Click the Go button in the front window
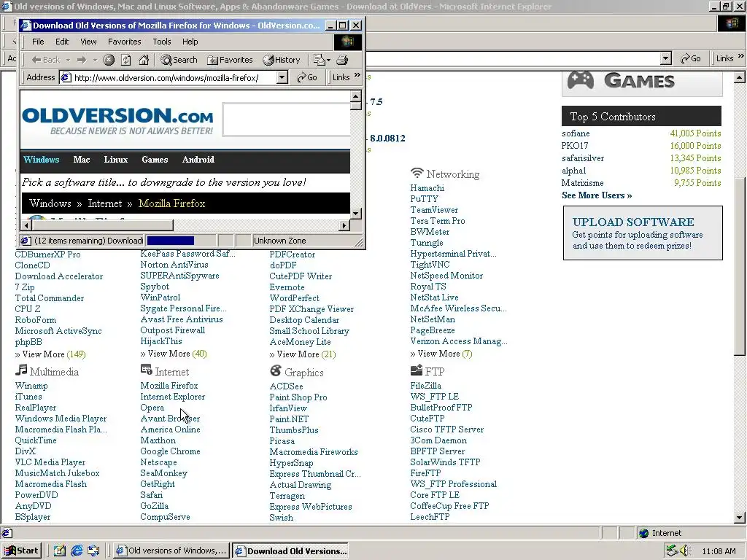This screenshot has height=560, width=747. point(307,77)
